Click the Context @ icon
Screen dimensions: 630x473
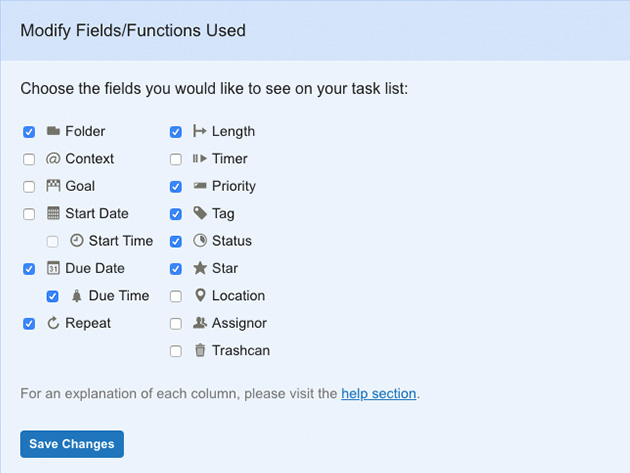[x=53, y=159]
